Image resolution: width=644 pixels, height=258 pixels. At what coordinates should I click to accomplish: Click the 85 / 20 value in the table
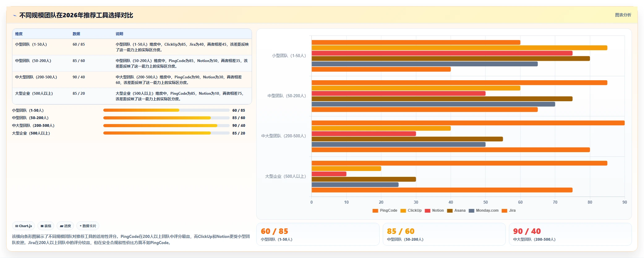79,94
